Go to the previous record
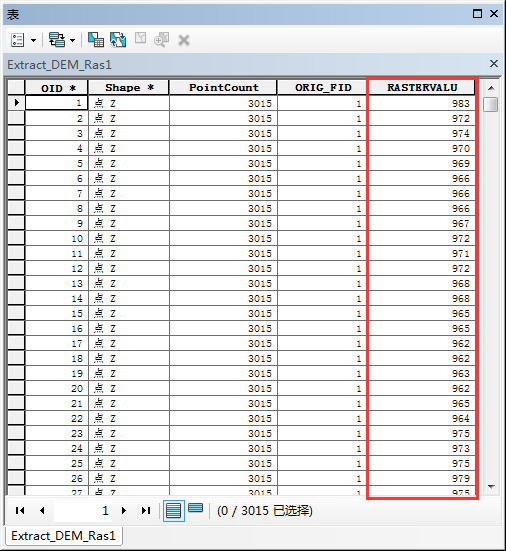This screenshot has height=551, width=506. pos(42,510)
